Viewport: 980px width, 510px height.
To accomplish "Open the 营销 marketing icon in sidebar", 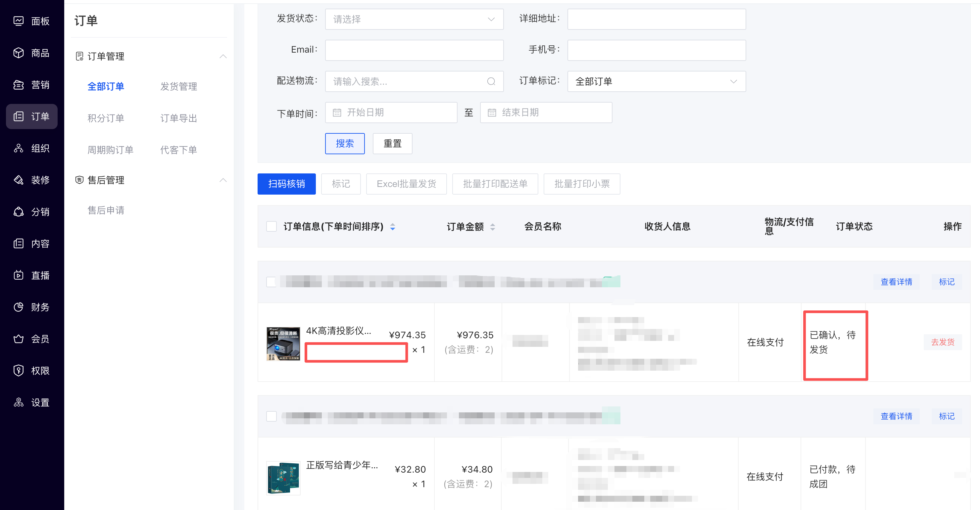I will tap(18, 84).
